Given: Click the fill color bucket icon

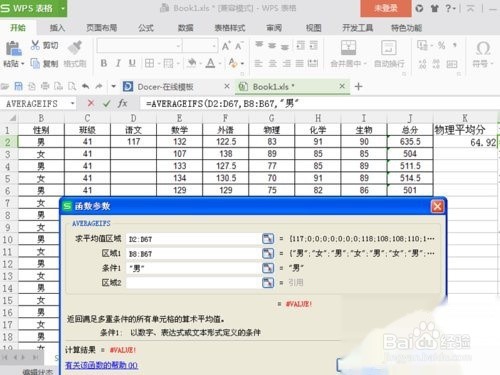Looking at the screenshot, I should click(x=192, y=63).
